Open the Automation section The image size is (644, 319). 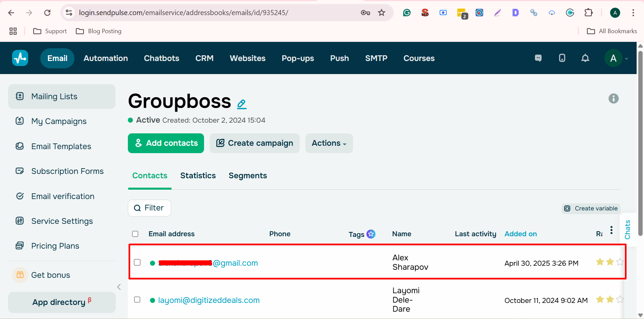[x=106, y=58]
